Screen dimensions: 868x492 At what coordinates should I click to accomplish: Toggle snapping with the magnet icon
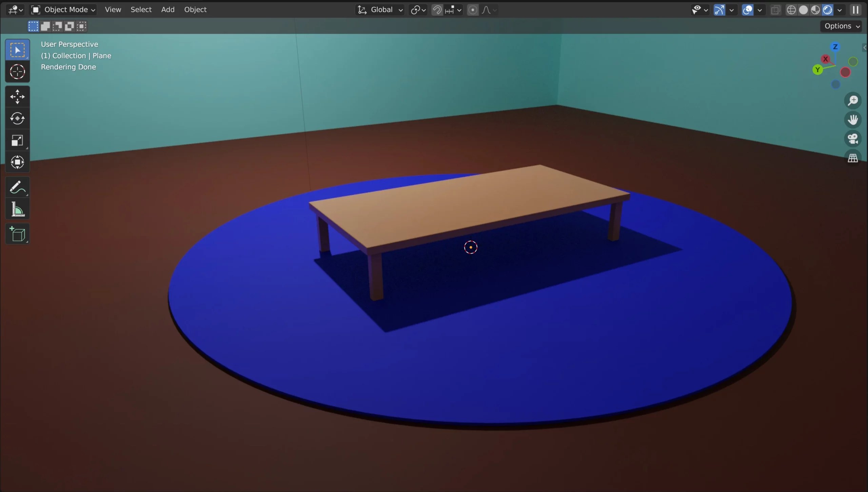tap(437, 10)
